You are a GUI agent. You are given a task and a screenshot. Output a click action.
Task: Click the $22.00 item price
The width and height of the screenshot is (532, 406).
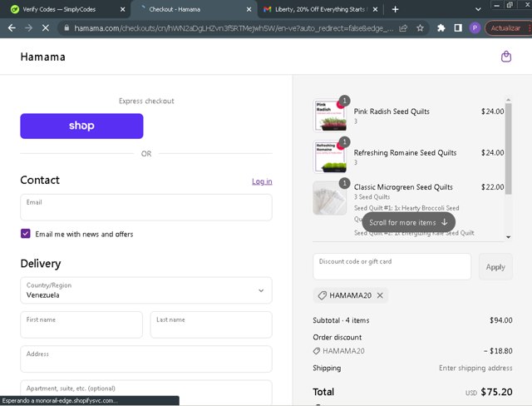click(x=493, y=187)
